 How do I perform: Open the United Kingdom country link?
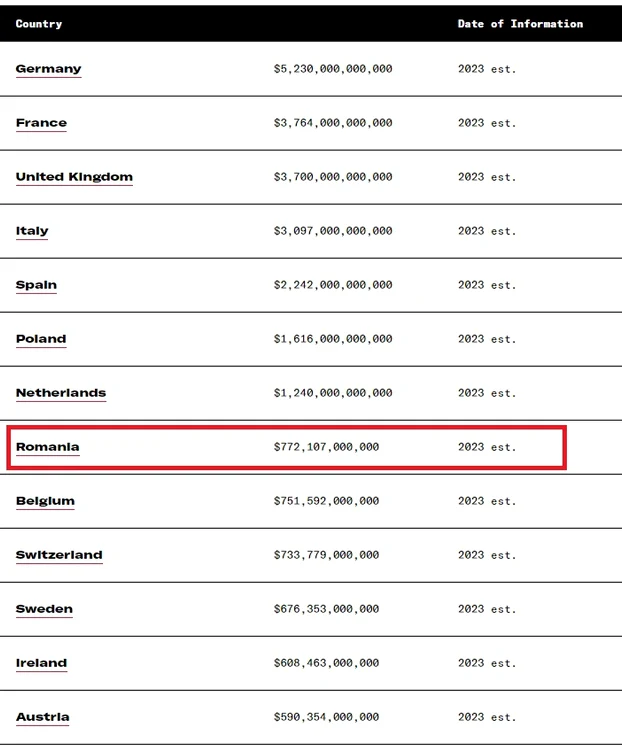[x=74, y=177]
